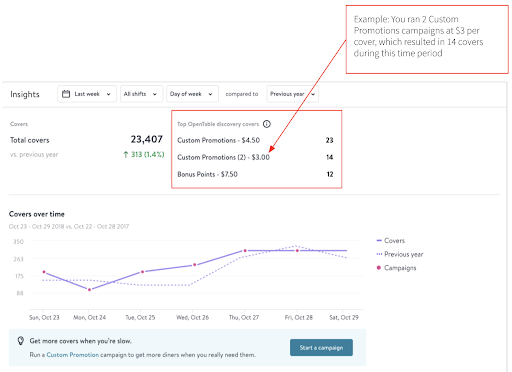Click the Top OpenTable discovery covers label
512x372 pixels.
point(218,124)
